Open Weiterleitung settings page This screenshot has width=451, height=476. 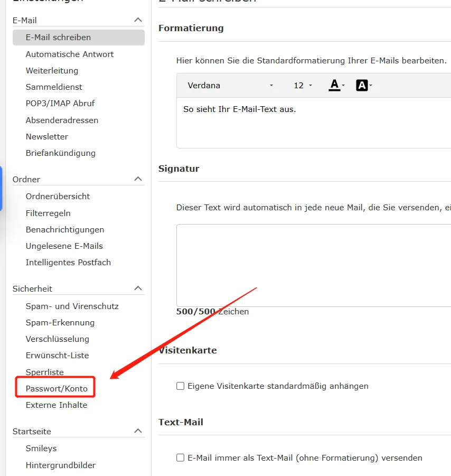52,70
